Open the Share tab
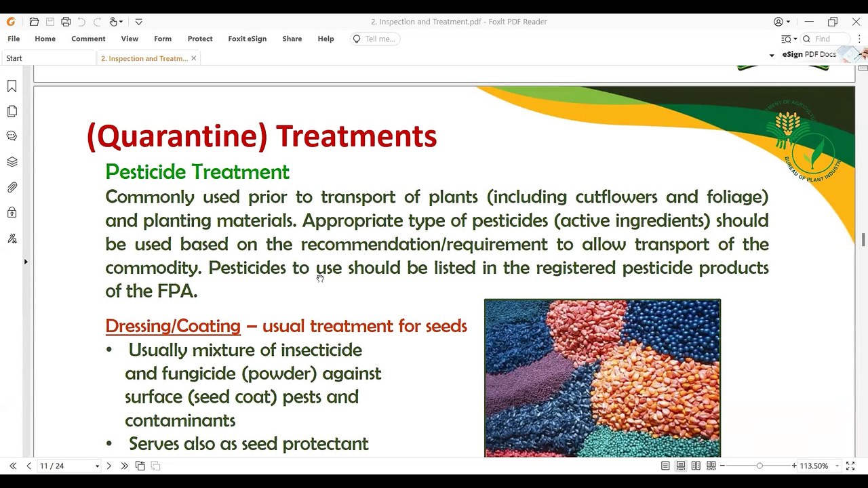The height and width of the screenshot is (488, 868). coord(292,39)
